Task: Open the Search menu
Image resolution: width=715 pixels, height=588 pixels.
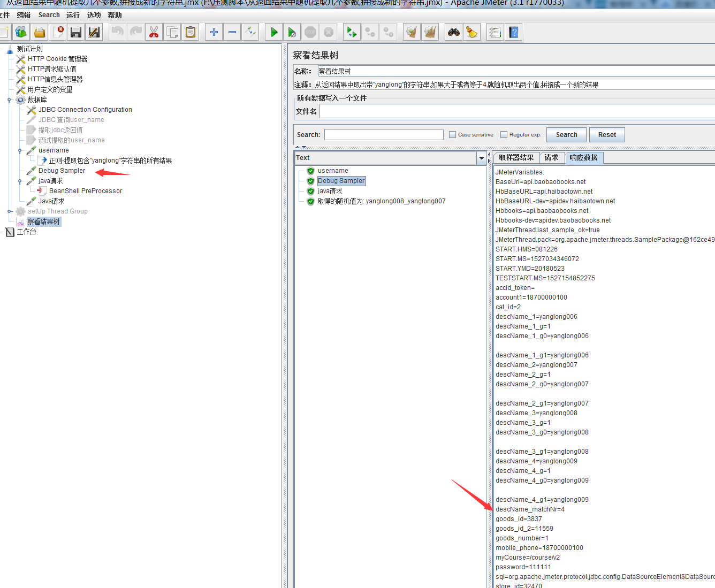Action: pyautogui.click(x=49, y=15)
